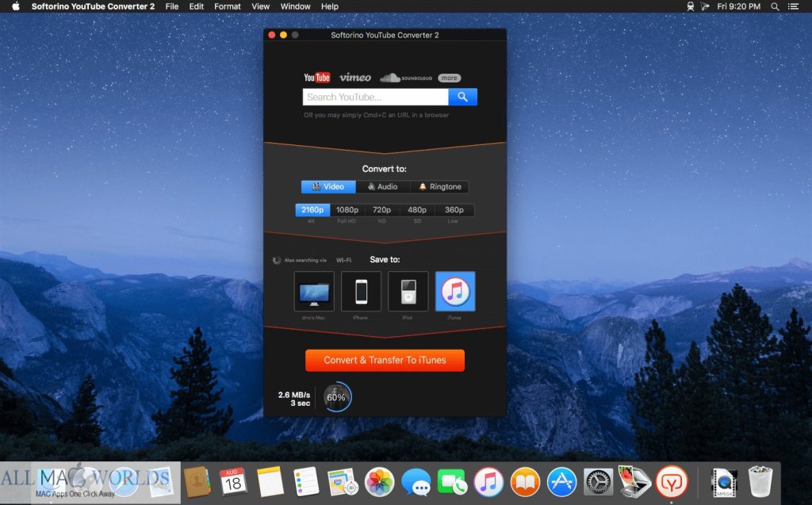Open the Trash in the Dock

[760, 482]
